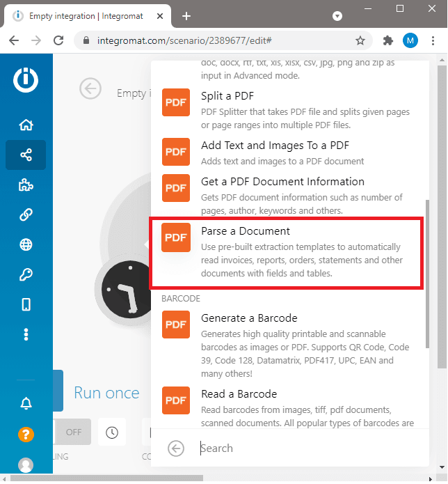Open a new browser tab
The image size is (448, 484).
coord(186,15)
